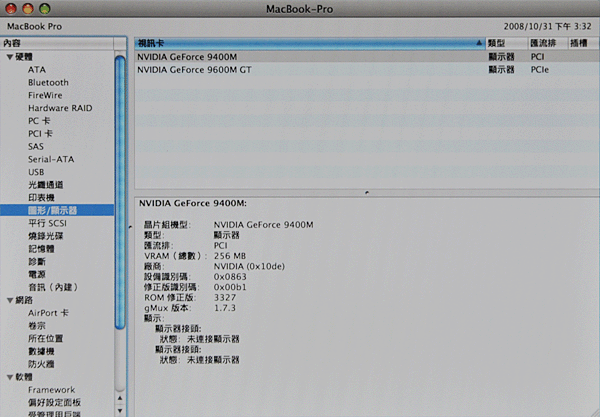Select 電源 power entry

point(37,274)
